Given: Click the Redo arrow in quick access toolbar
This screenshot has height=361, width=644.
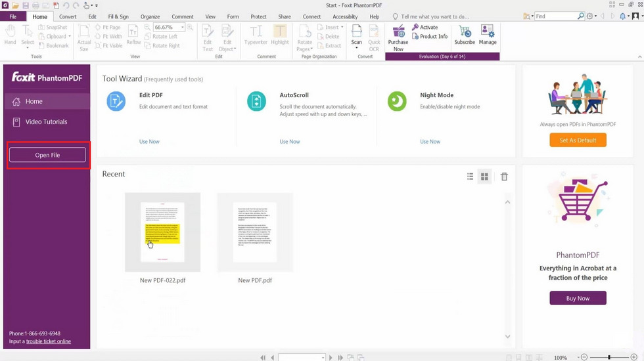Looking at the screenshot, I should tap(76, 5).
